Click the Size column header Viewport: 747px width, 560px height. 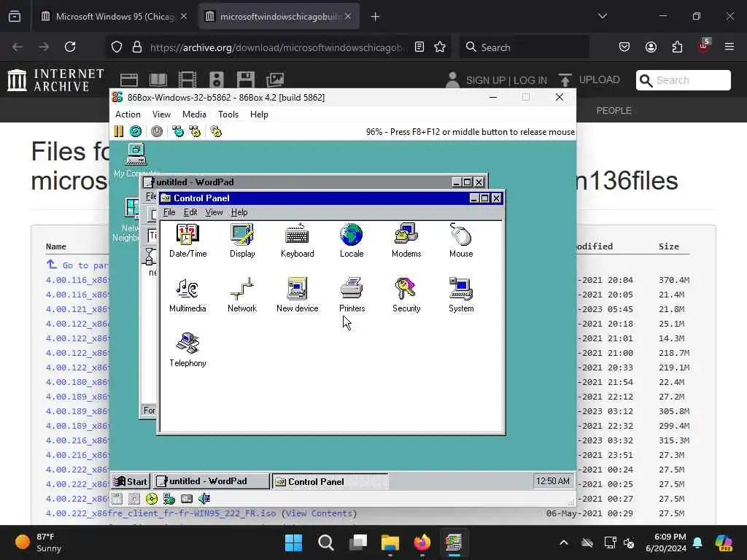point(669,246)
